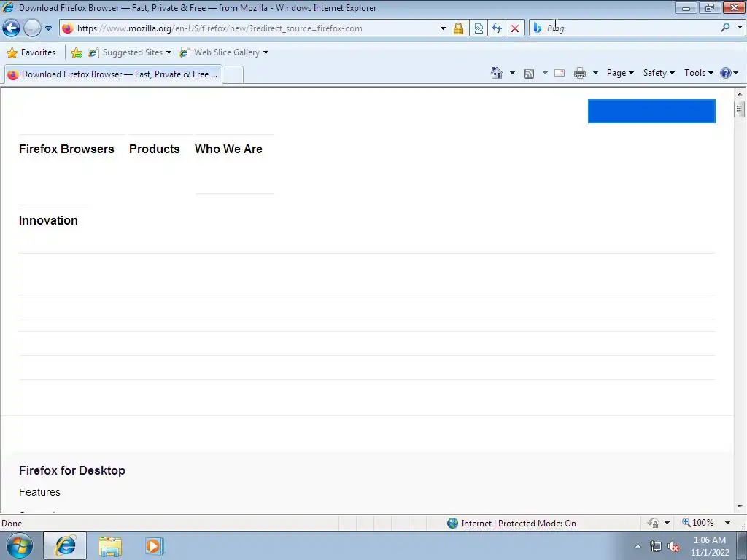Open Windows Media Player from taskbar
This screenshot has width=747, height=560.
click(155, 546)
